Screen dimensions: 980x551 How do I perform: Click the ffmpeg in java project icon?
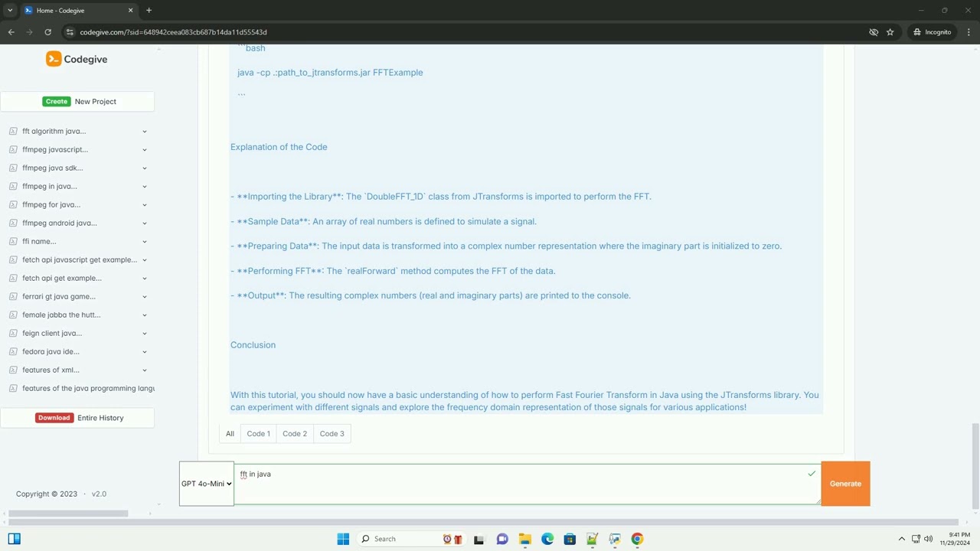pyautogui.click(x=13, y=187)
